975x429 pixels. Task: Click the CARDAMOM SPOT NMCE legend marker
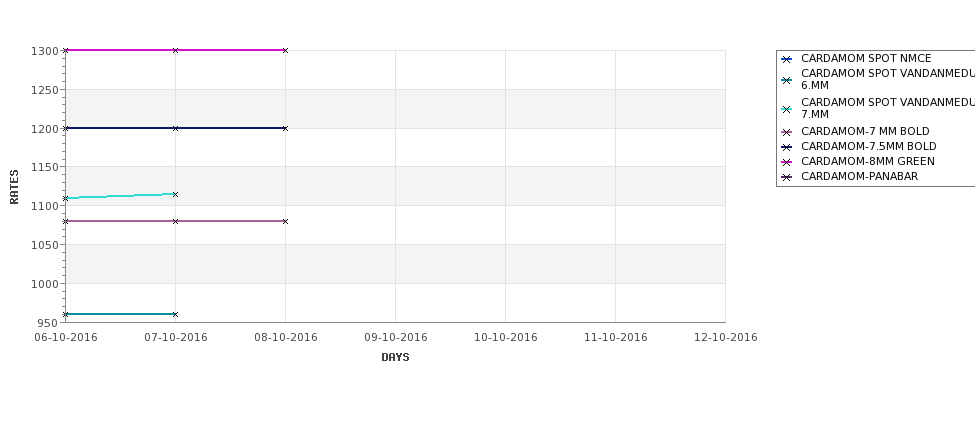coord(786,59)
